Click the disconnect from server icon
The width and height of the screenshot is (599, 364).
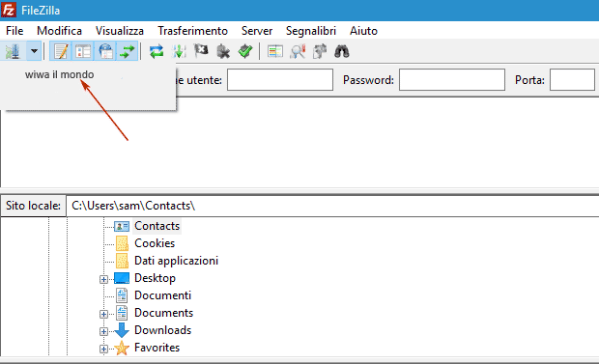pos(223,51)
